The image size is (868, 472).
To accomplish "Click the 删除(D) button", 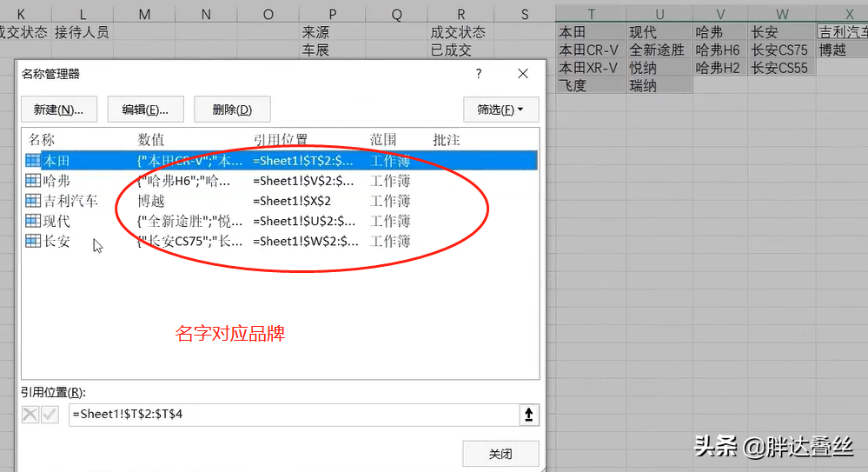I will pos(232,110).
